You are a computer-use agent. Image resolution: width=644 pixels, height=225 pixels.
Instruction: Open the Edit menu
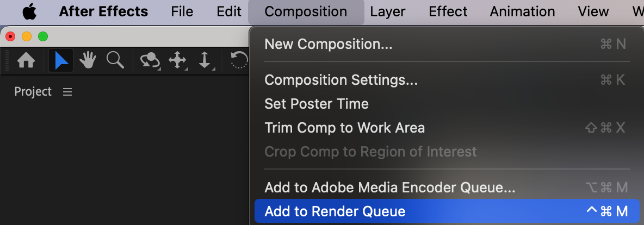click(228, 11)
